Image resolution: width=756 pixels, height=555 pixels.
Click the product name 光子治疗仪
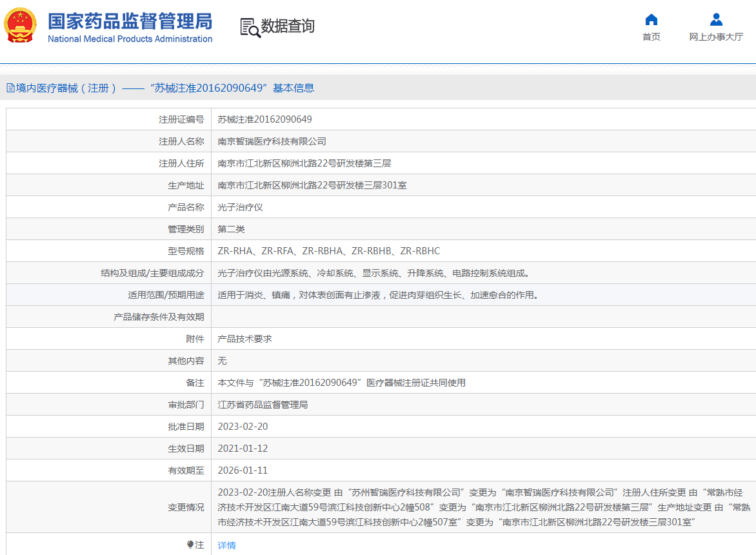point(241,207)
